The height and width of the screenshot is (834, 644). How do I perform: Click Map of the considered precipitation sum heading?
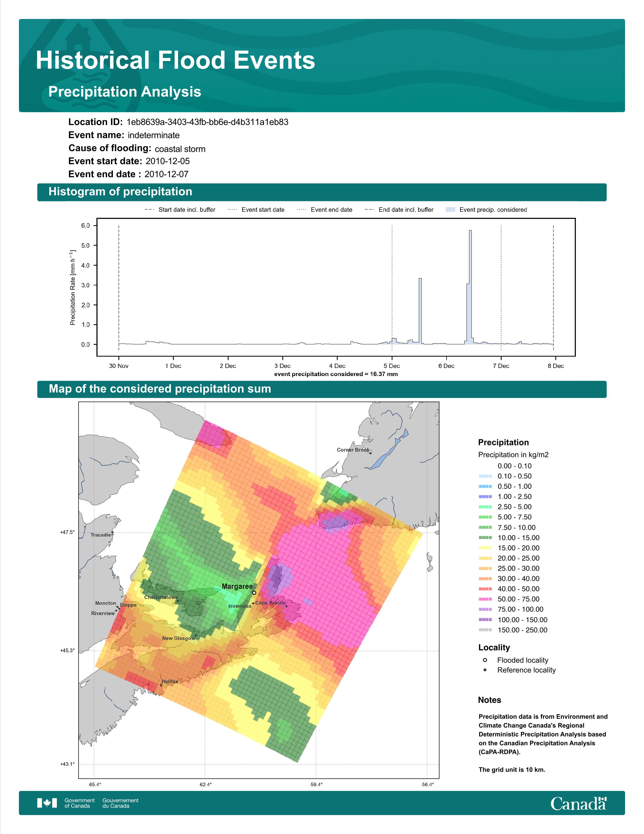pyautogui.click(x=160, y=389)
